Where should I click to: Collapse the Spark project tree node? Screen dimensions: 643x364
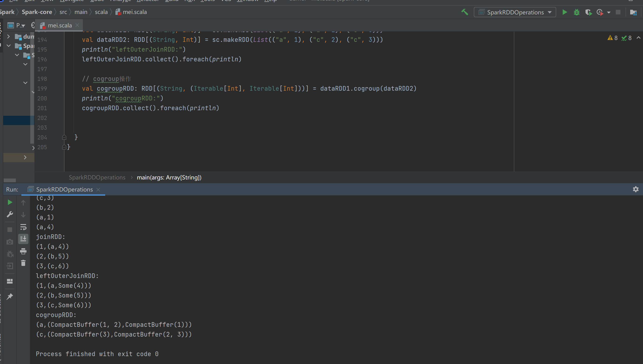9,46
